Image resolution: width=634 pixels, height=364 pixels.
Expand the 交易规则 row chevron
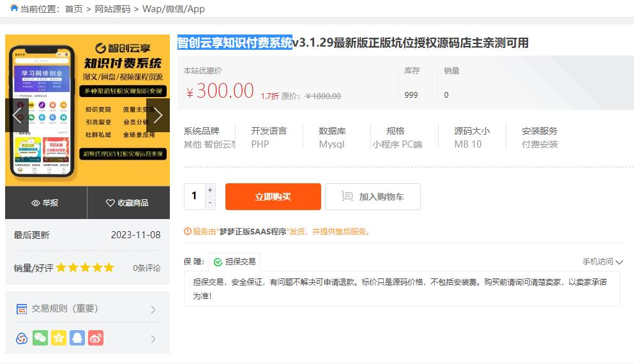[x=153, y=310]
